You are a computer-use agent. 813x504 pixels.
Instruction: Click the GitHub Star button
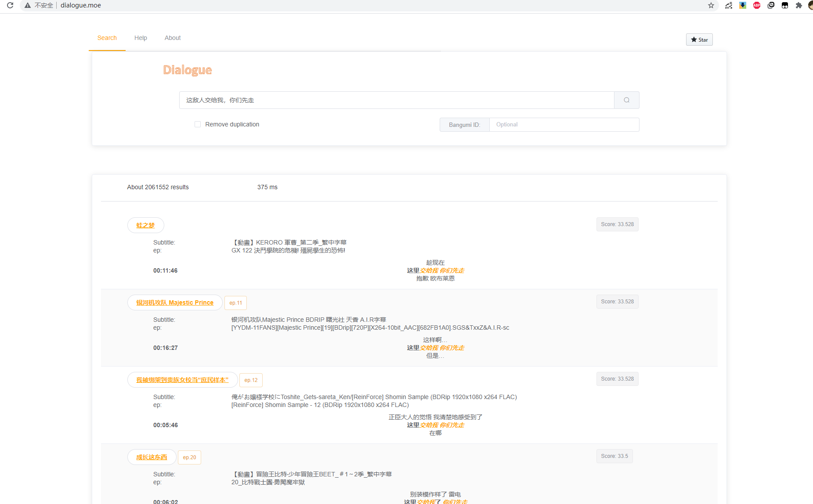pos(699,40)
